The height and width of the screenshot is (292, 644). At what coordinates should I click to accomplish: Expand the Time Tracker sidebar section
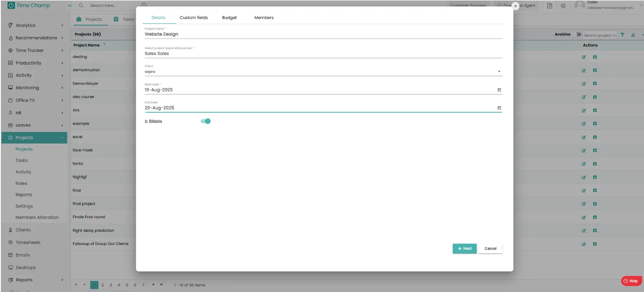tap(36, 50)
